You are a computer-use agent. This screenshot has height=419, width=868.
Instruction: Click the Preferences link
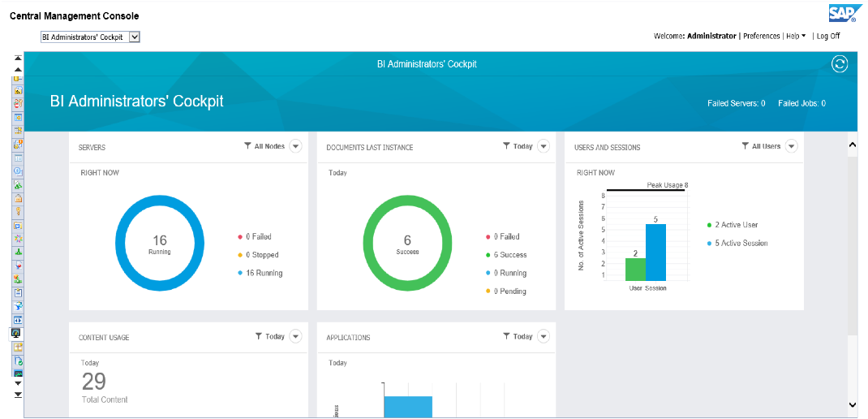(761, 36)
